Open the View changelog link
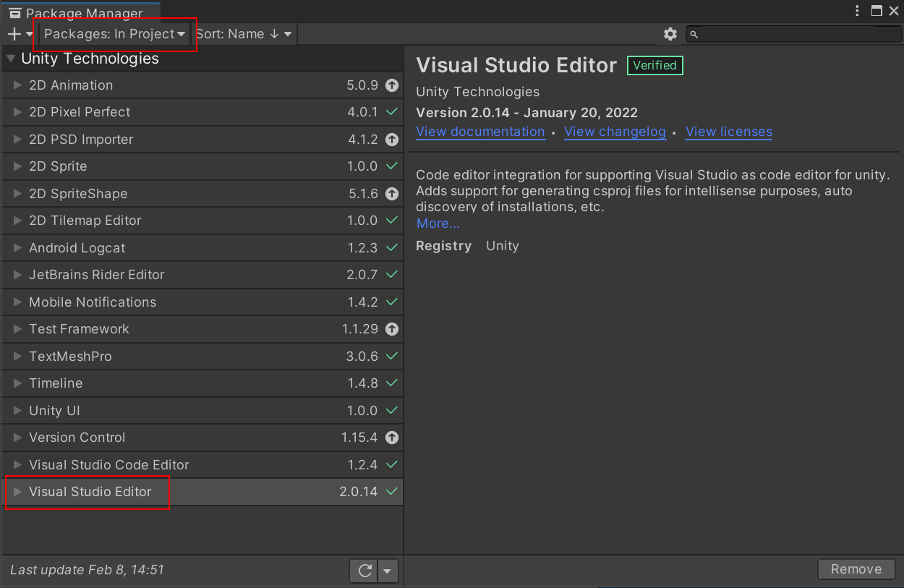Image resolution: width=904 pixels, height=588 pixels. (615, 132)
